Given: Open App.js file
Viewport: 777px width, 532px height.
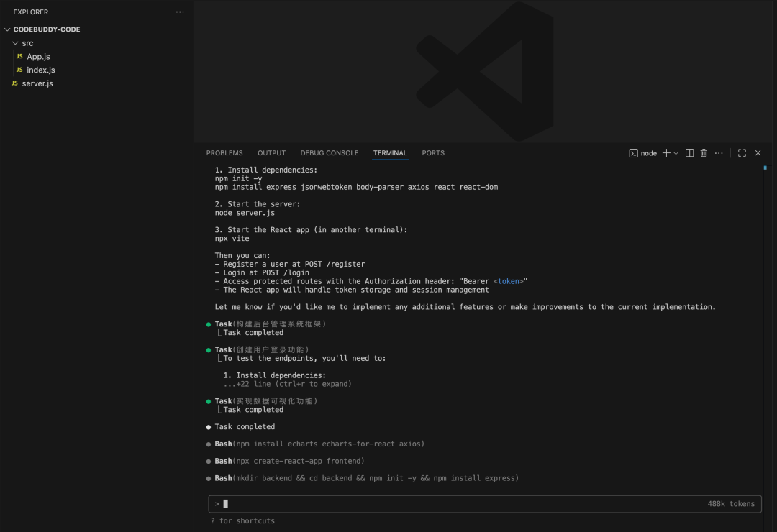Looking at the screenshot, I should pos(38,57).
